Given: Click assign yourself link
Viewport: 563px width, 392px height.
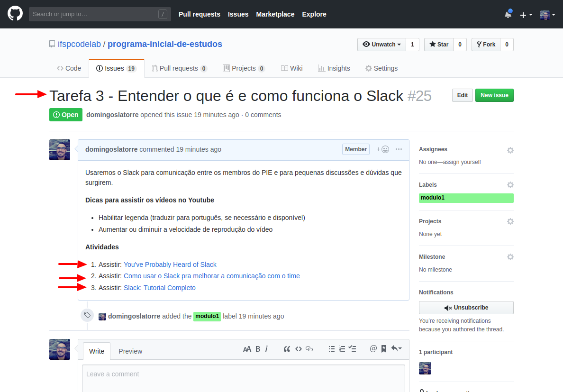Looking at the screenshot, I should coord(462,162).
